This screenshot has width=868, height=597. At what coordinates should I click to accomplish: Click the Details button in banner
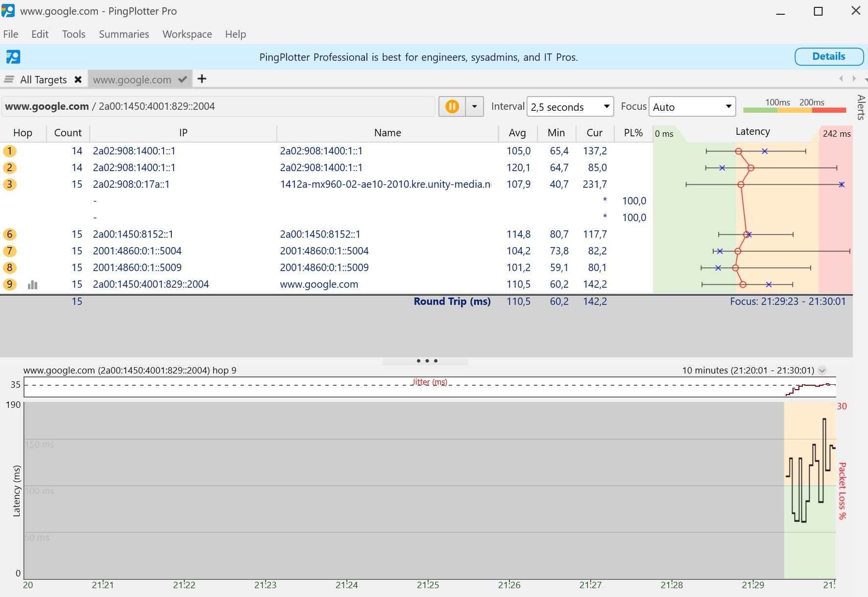point(828,56)
